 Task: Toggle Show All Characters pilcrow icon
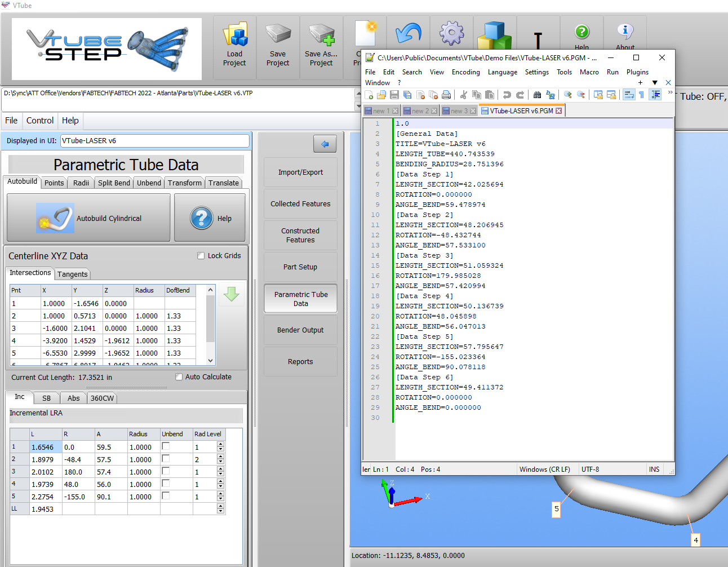point(642,95)
